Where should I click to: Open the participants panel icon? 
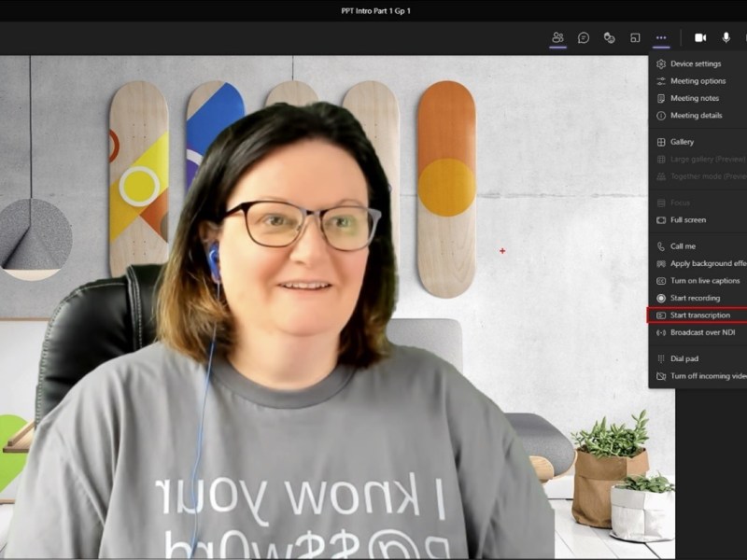(x=557, y=37)
